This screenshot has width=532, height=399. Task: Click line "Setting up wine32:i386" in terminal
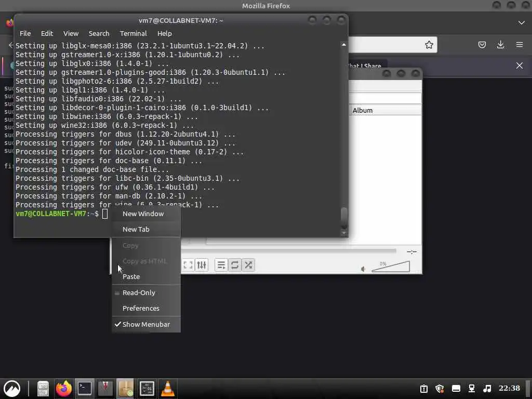(x=105, y=125)
